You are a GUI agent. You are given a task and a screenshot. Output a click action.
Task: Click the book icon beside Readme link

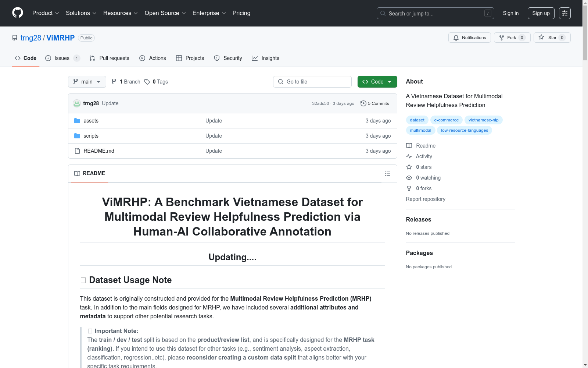pos(409,146)
